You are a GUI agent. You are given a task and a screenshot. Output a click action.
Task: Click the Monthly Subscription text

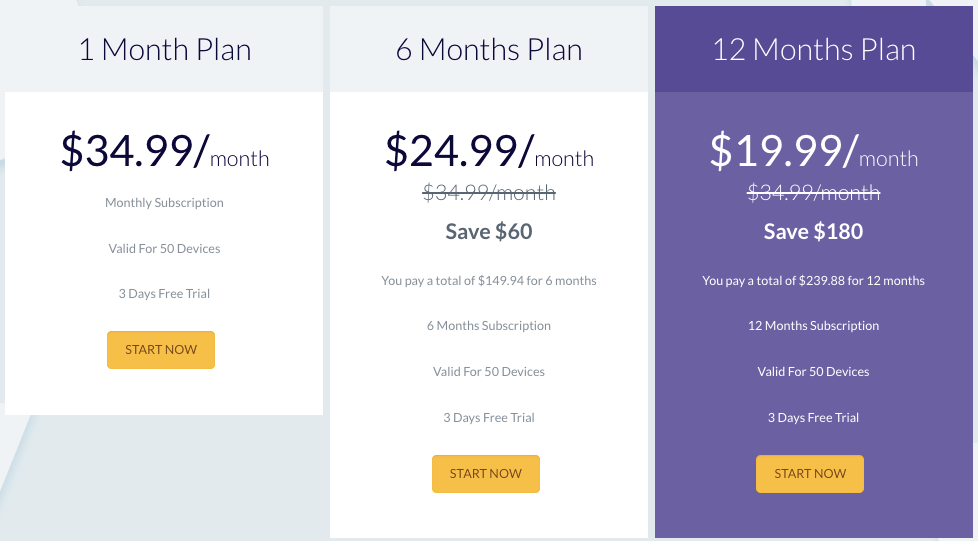tap(164, 203)
